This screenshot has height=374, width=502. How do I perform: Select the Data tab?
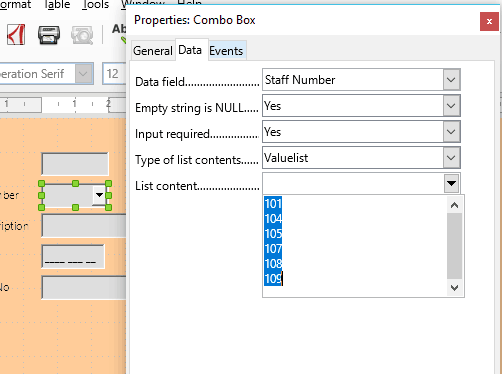(x=190, y=50)
